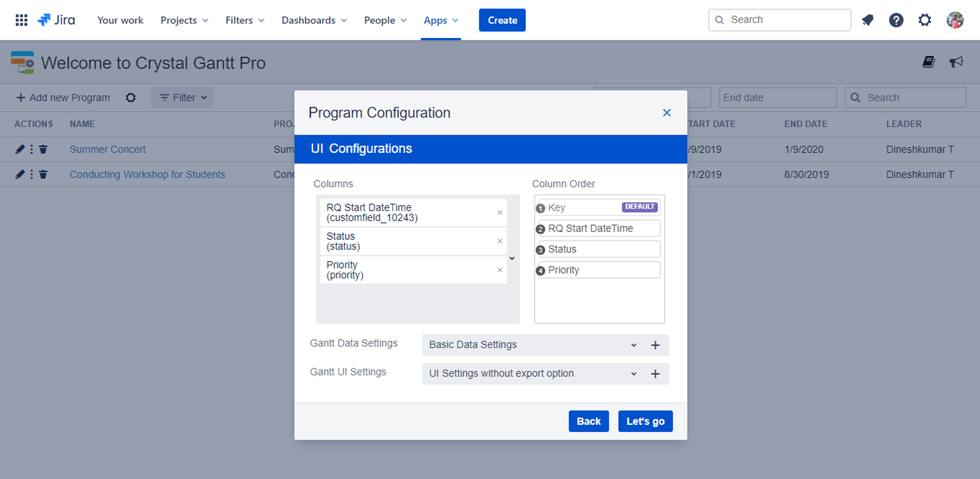
Task: Go to Your work
Action: click(x=120, y=20)
